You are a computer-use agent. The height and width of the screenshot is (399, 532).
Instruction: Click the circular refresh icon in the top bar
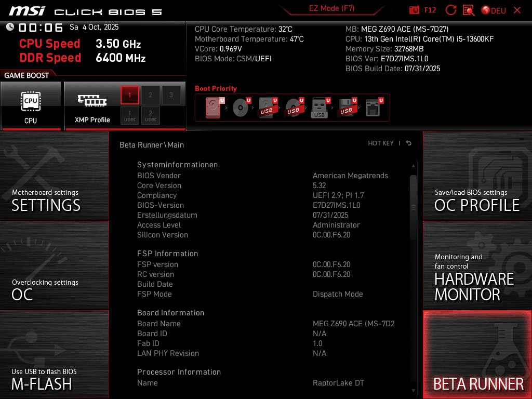point(450,10)
